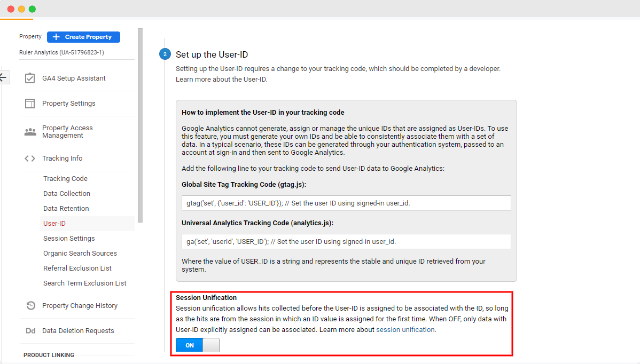Viewport: 640px width, 364px height.
Task: Click the Property Change History clock icon
Action: click(x=30, y=305)
